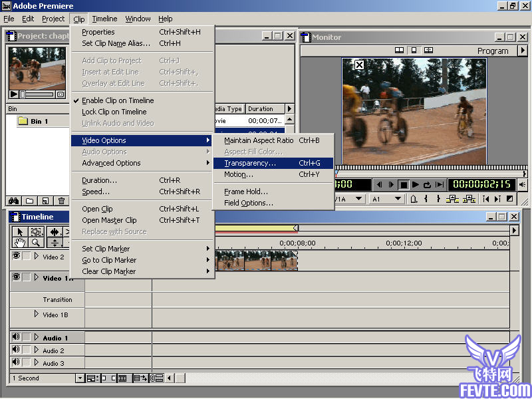Delete selected item with trash icon
Image resolution: width=532 pixels, height=399 pixels.
pos(61,201)
